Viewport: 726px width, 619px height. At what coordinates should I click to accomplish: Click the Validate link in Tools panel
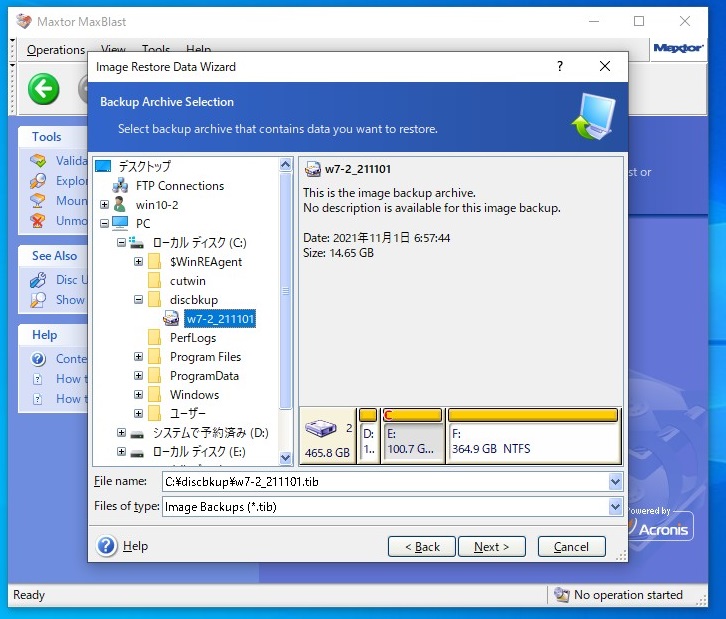coord(71,161)
